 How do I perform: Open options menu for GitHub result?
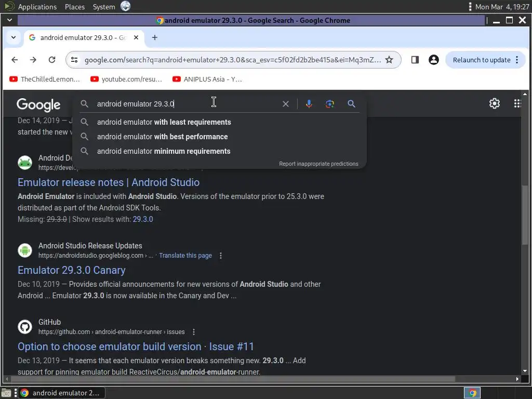pos(194,332)
